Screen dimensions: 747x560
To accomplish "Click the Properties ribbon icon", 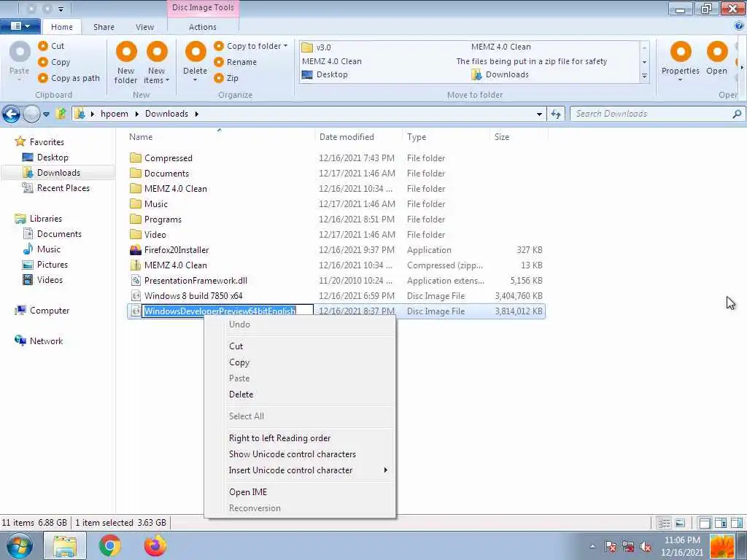I will pos(681,52).
